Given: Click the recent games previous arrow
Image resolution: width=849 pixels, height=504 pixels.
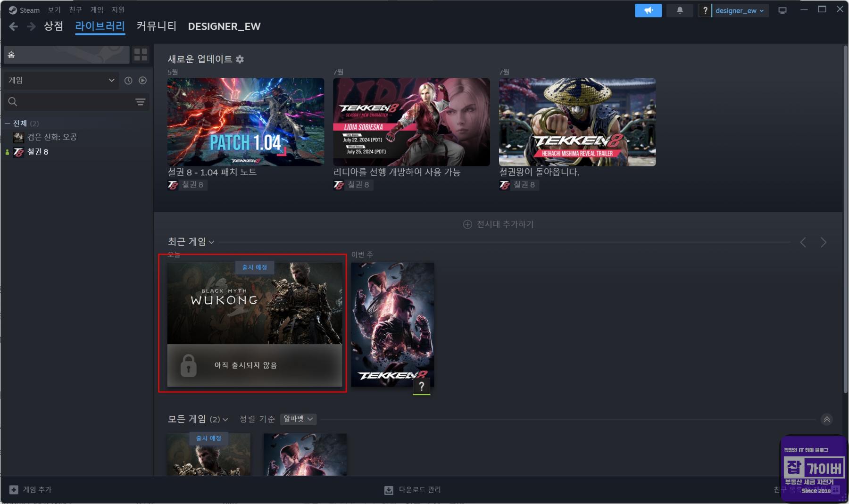Looking at the screenshot, I should pos(803,242).
